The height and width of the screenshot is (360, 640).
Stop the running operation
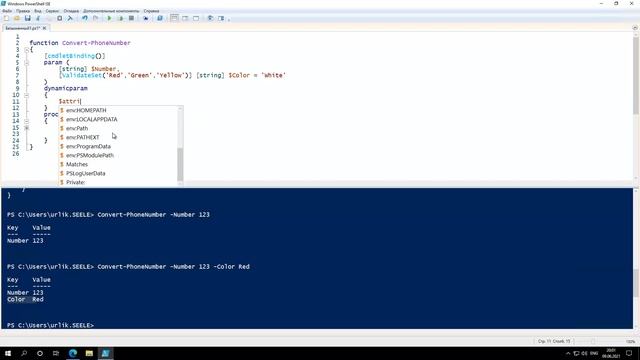pos(131,18)
